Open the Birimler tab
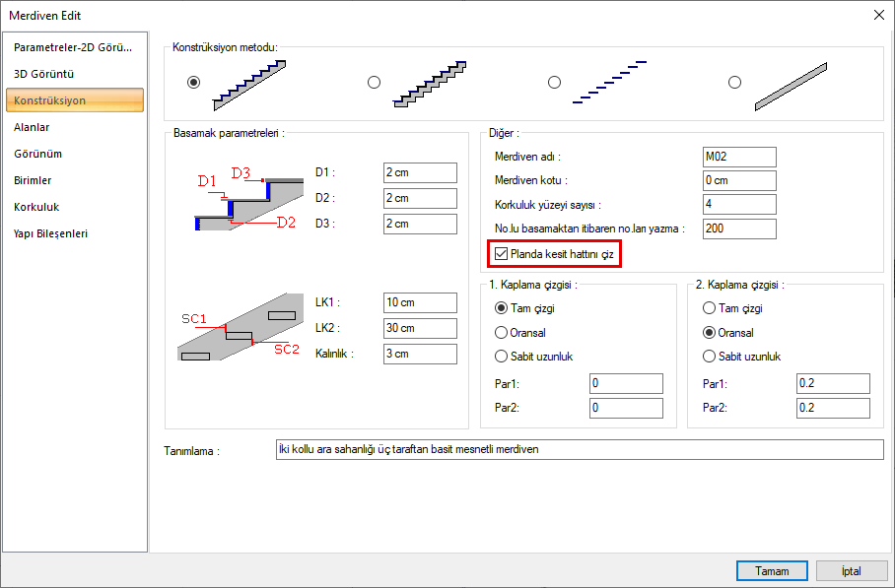895x588 pixels. click(x=75, y=180)
